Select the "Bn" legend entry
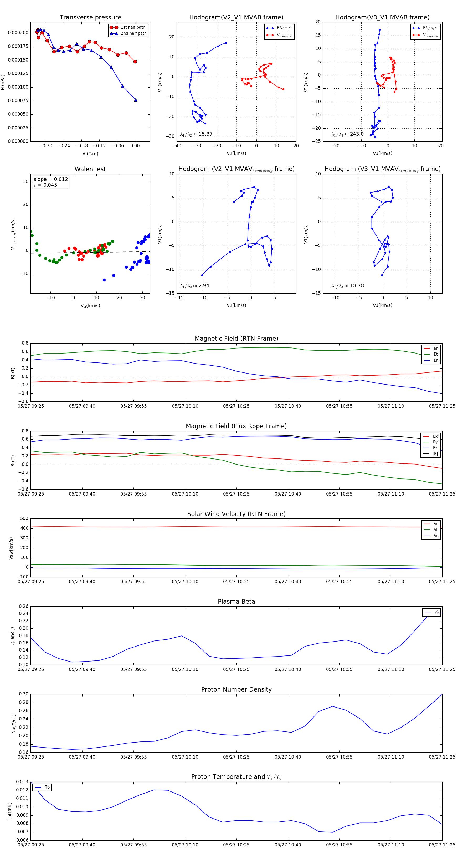Viewport: 473px width, 868px height. pyautogui.click(x=431, y=360)
